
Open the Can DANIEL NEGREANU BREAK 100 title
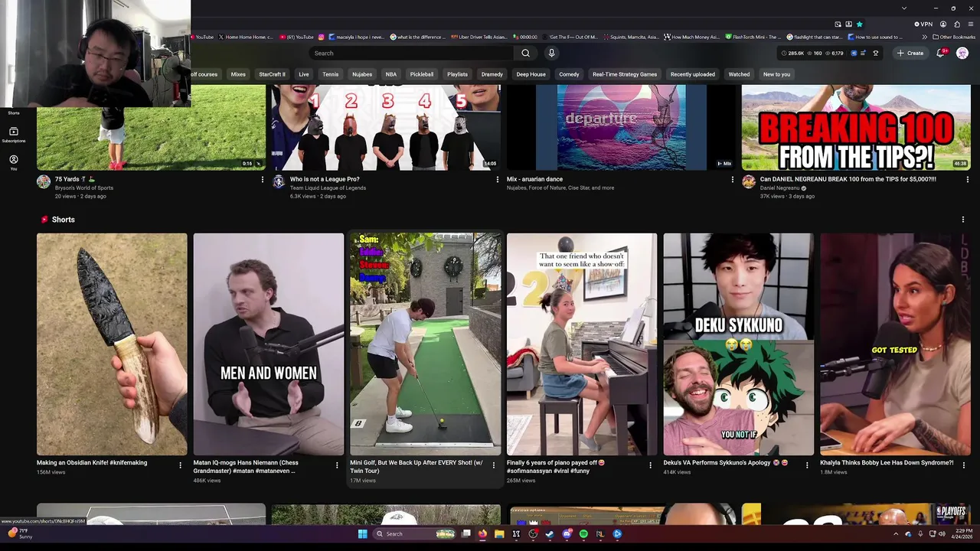pos(848,179)
